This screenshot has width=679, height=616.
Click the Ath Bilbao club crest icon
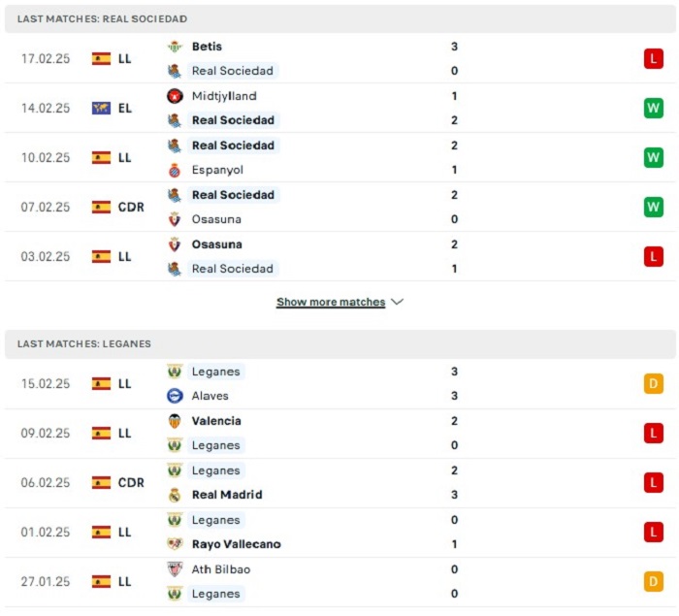(x=175, y=569)
